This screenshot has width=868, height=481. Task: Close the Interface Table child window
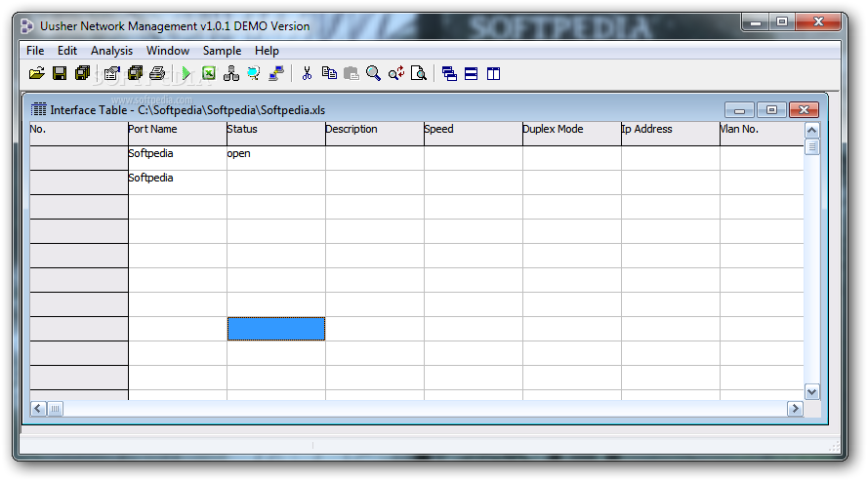pyautogui.click(x=804, y=110)
